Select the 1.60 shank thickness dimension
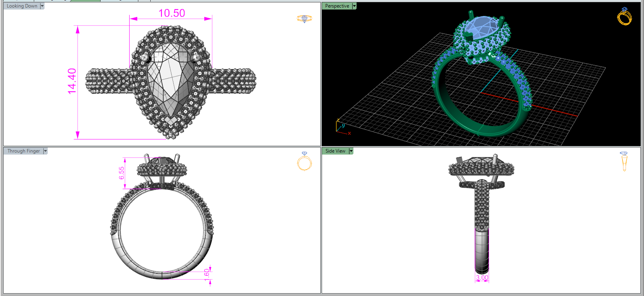 point(207,275)
